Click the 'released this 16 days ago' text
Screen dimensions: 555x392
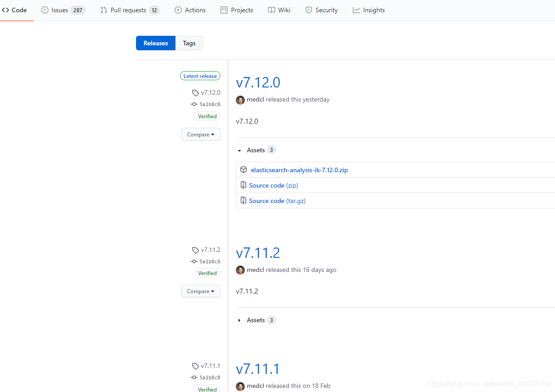pyautogui.click(x=301, y=270)
